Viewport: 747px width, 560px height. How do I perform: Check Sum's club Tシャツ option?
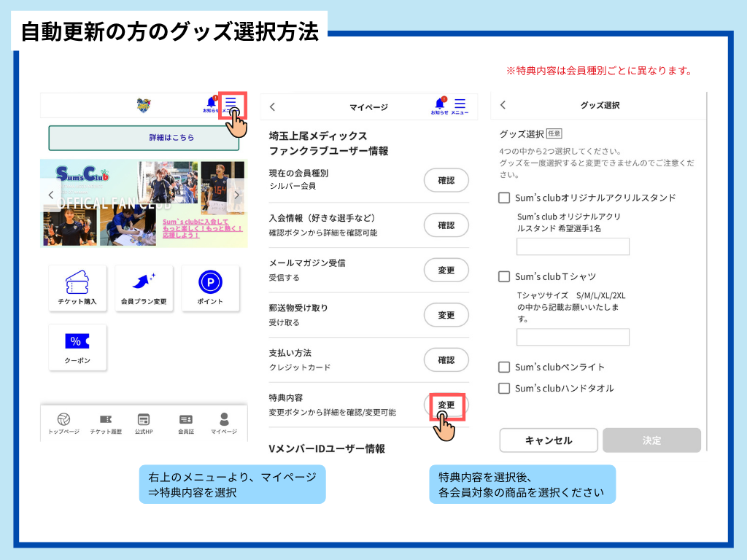click(504, 276)
